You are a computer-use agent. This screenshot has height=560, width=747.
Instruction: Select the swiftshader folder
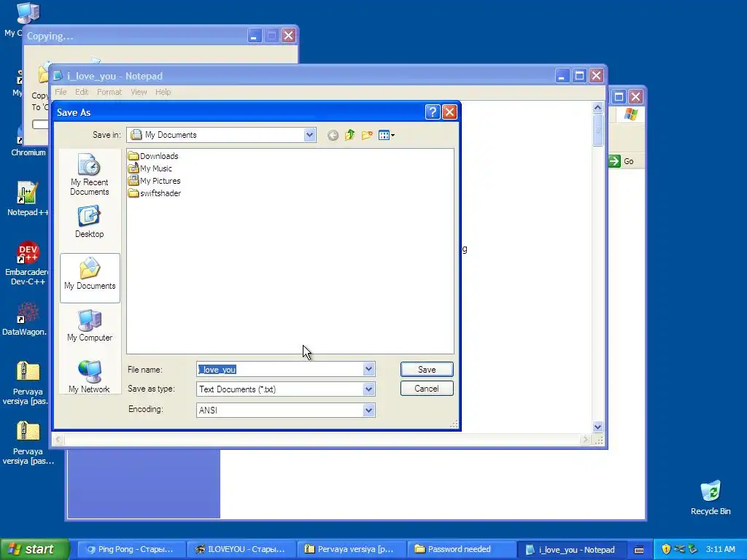[x=155, y=193]
